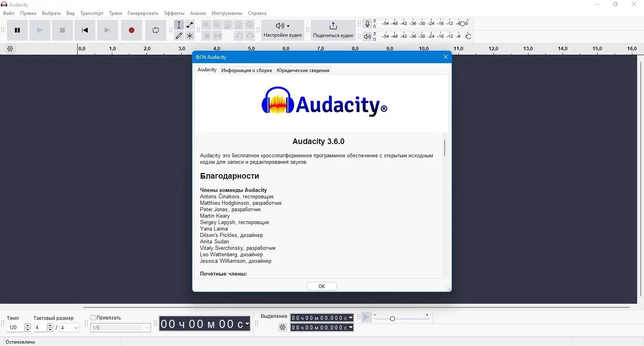The width and height of the screenshot is (644, 346).
Task: Click the Play-at-Speed green play button
Action: tap(367, 317)
